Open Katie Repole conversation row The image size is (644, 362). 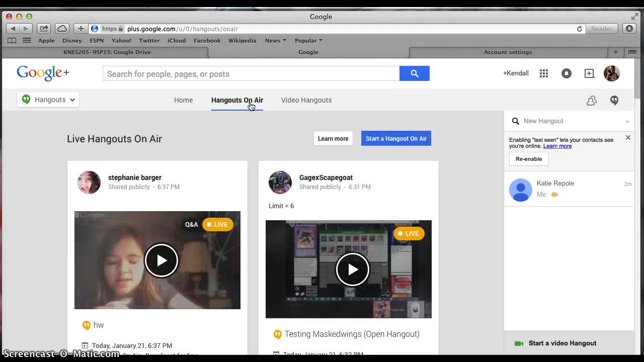coord(569,190)
